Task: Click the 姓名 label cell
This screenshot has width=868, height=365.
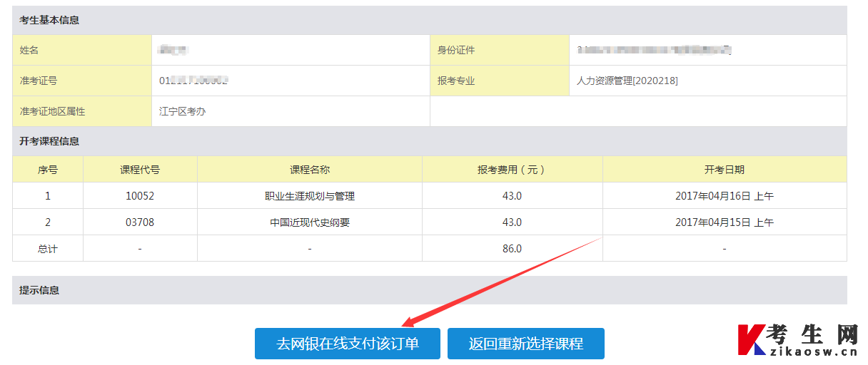Action: pos(82,50)
